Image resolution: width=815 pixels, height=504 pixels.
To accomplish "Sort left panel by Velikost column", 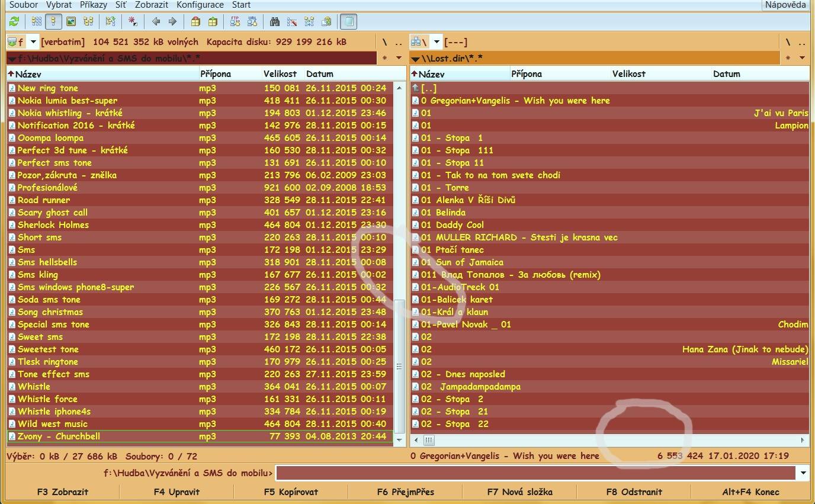I will (x=283, y=74).
